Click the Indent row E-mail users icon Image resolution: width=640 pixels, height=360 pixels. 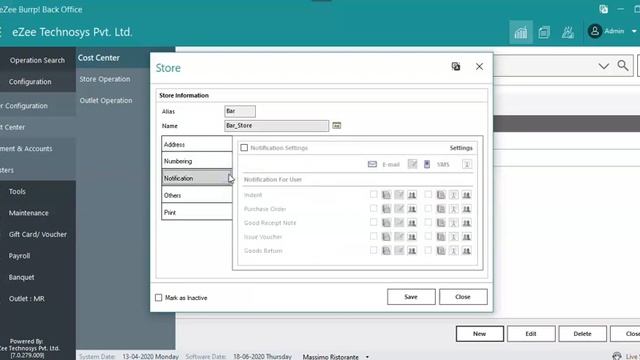click(x=412, y=195)
